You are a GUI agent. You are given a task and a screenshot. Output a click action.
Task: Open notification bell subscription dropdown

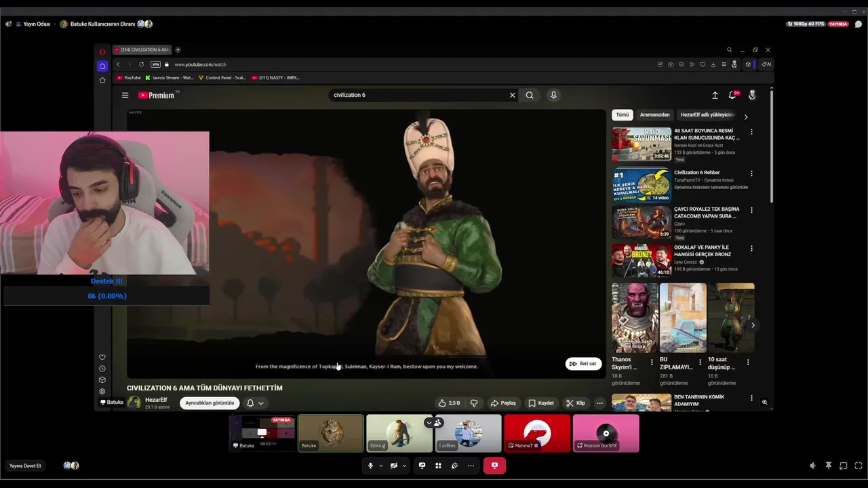click(255, 403)
